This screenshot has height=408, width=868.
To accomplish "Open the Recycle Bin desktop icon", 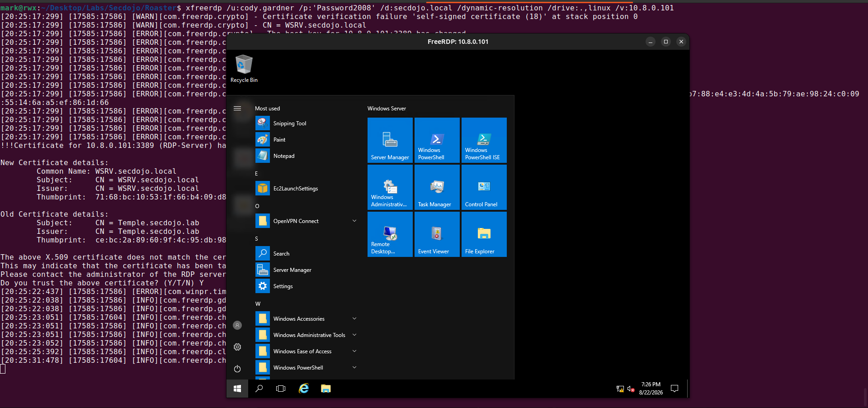I will [244, 69].
